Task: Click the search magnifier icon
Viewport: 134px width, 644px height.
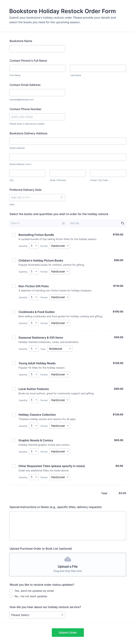Action: [63, 223]
